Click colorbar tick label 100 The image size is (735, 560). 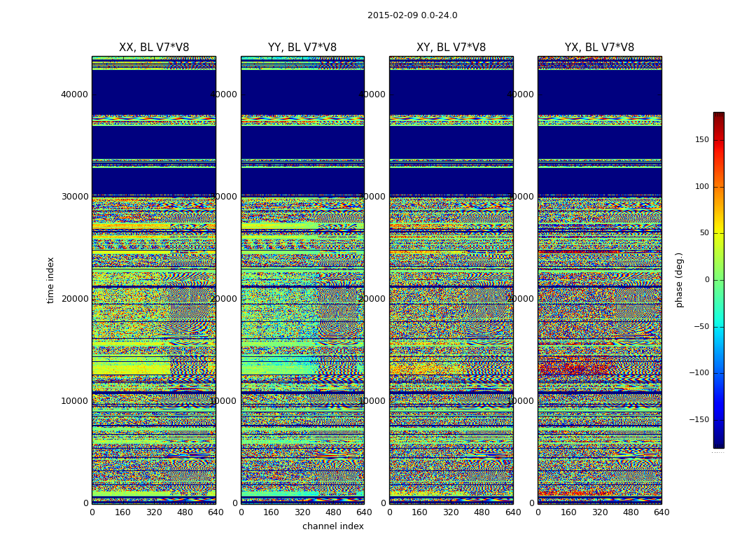[702, 186]
